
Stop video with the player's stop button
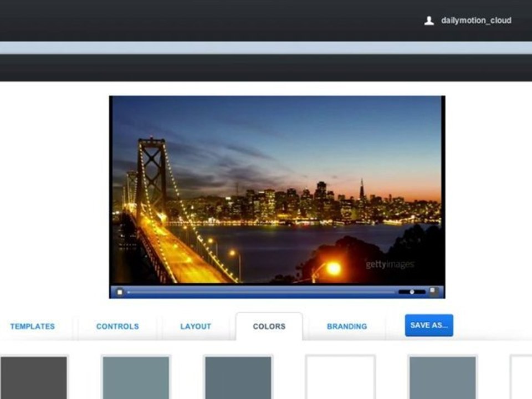point(120,292)
